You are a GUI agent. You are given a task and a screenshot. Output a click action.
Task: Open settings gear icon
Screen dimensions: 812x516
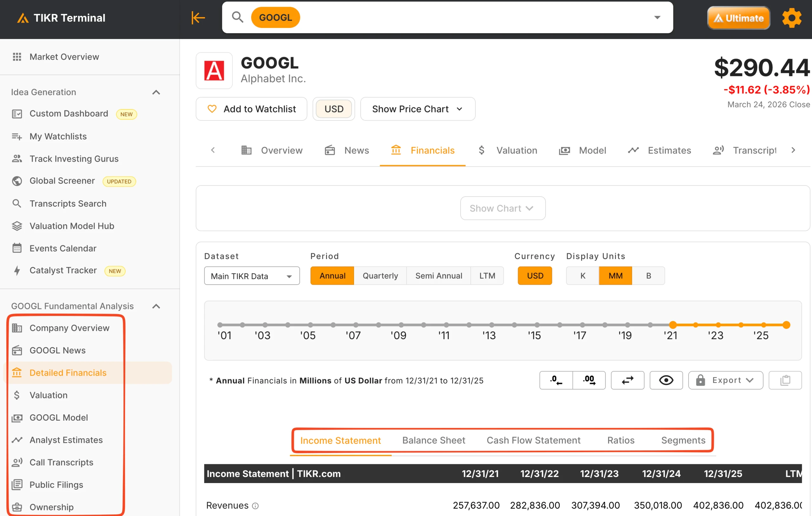coord(791,17)
